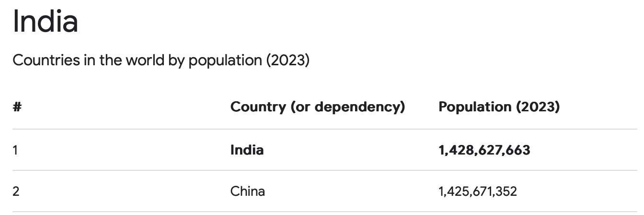
Task: Click '(2023)' in the Population column header
Action: tap(538, 107)
